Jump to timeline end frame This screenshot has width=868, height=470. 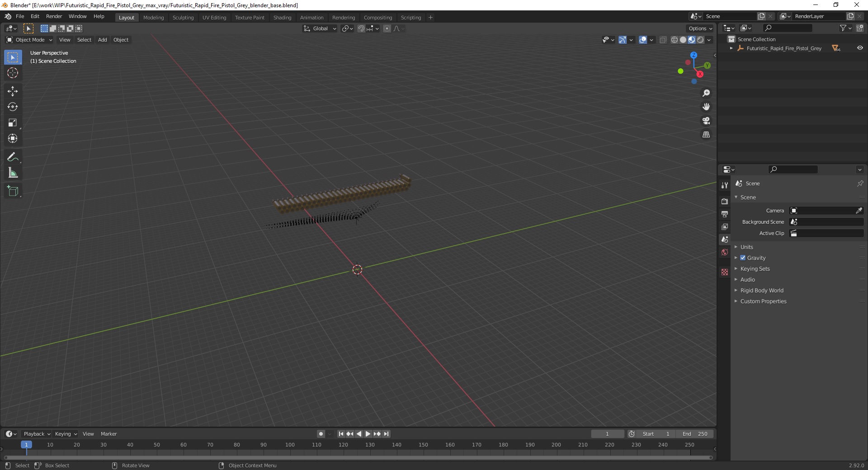tap(386, 434)
